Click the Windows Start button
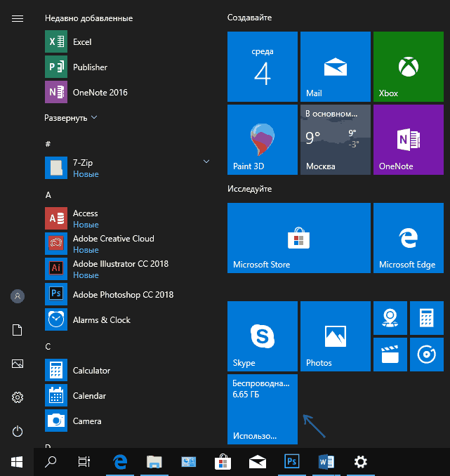 17,462
